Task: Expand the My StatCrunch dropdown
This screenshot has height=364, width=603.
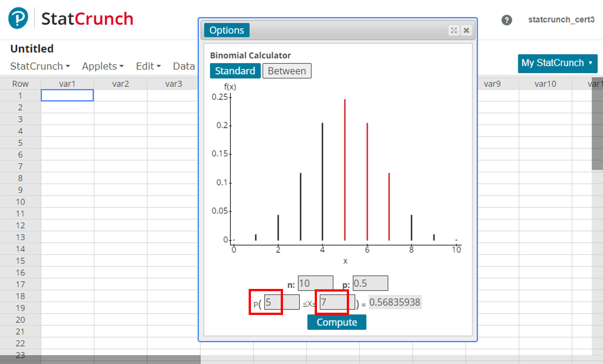Action: [x=557, y=63]
